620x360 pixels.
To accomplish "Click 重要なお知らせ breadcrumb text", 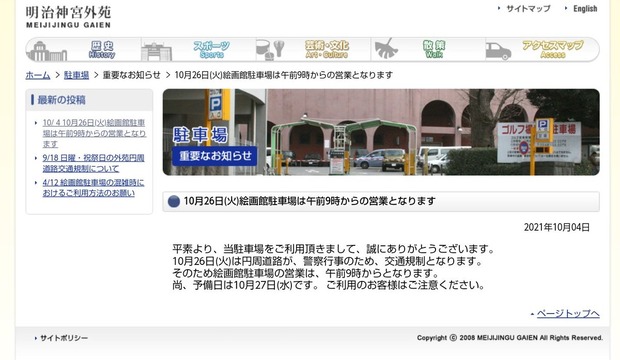I will 132,75.
